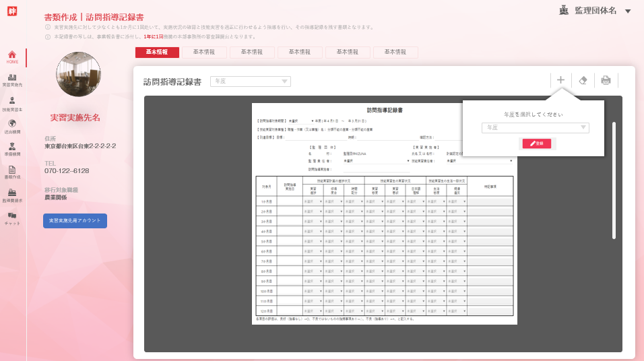Open チャット from the sidebar
Screen dimensions: 644x361
(x=12, y=218)
